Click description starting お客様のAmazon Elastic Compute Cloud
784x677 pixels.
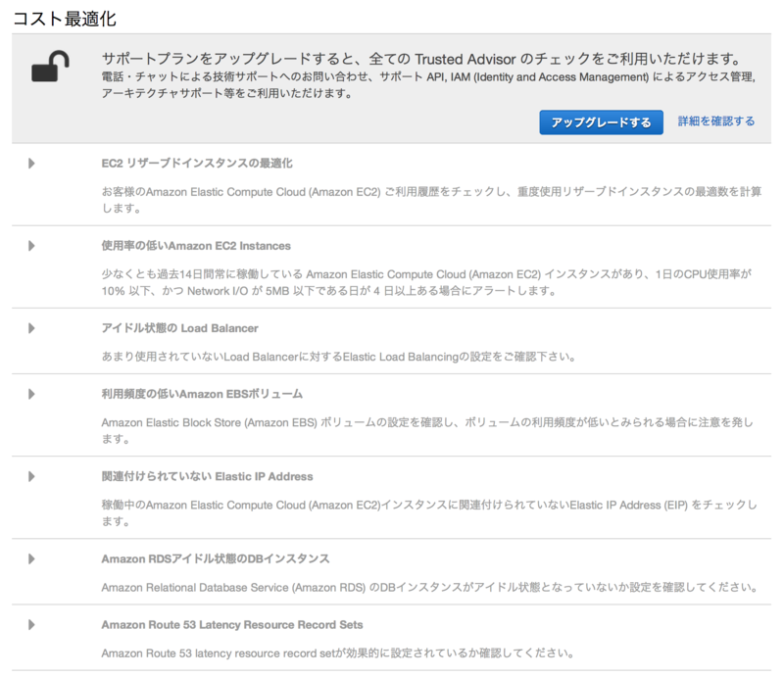(431, 200)
